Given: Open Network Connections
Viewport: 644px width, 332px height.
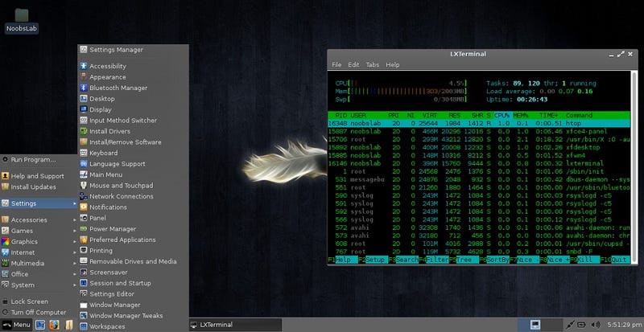Looking at the screenshot, I should point(133,196).
